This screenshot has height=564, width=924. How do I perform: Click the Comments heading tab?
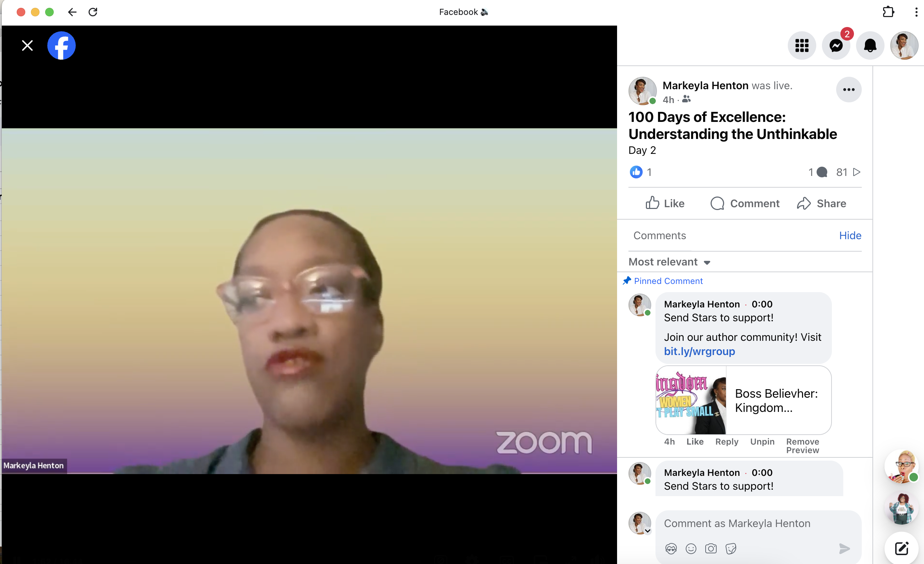click(x=659, y=235)
